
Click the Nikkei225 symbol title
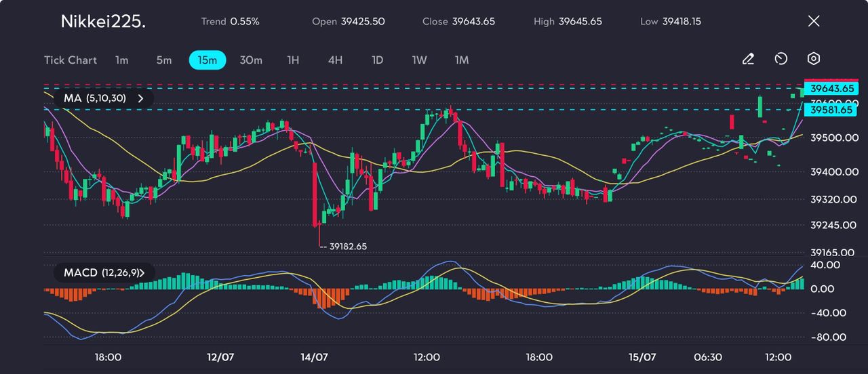[103, 22]
